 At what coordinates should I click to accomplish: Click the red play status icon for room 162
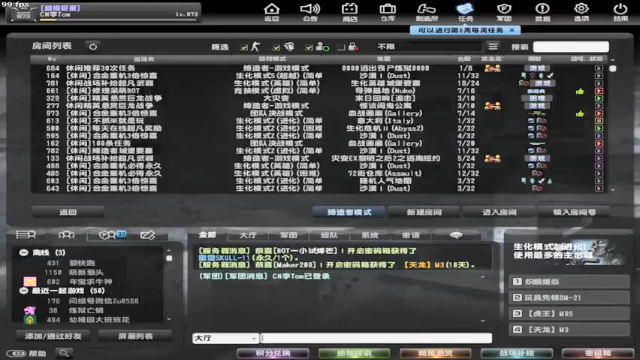(x=598, y=143)
